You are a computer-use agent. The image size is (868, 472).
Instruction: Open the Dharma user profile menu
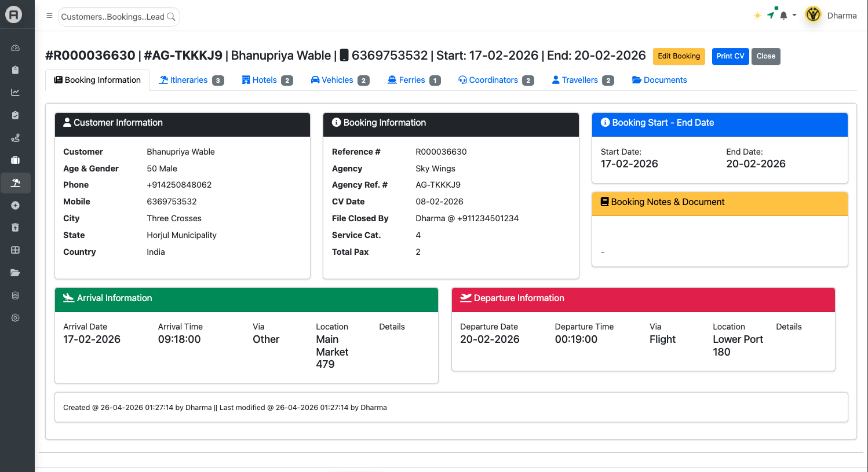[x=842, y=16]
